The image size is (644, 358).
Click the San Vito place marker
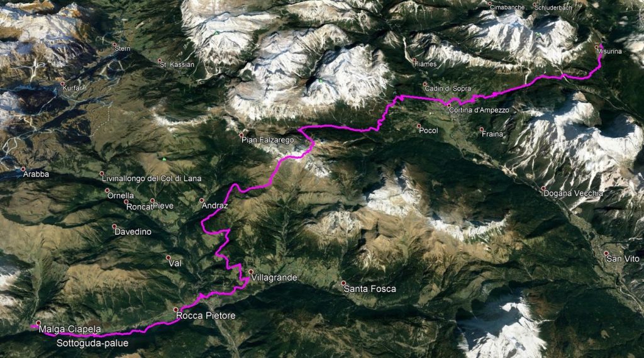(606, 254)
